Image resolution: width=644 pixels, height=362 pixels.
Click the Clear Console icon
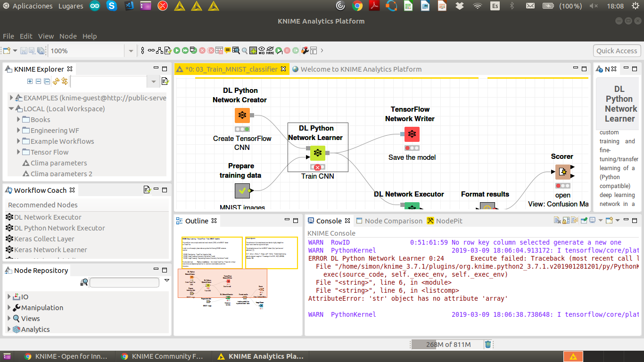[x=557, y=221]
